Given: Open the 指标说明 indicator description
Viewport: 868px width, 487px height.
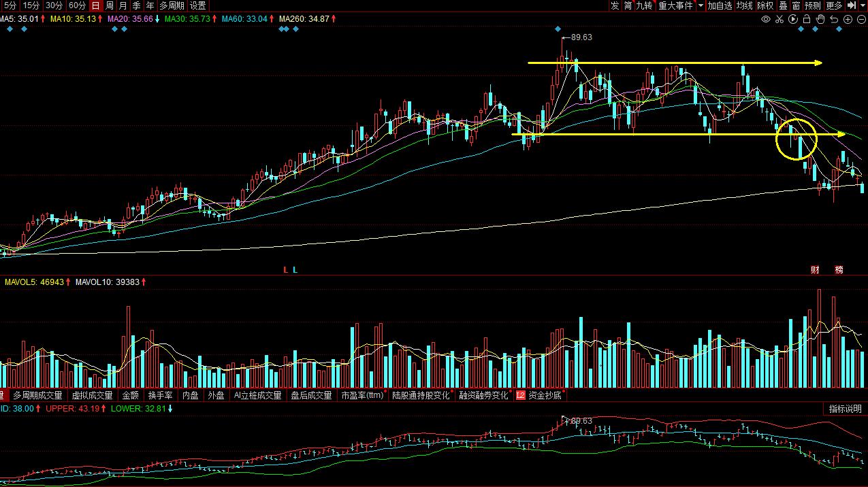Looking at the screenshot, I should click(845, 409).
